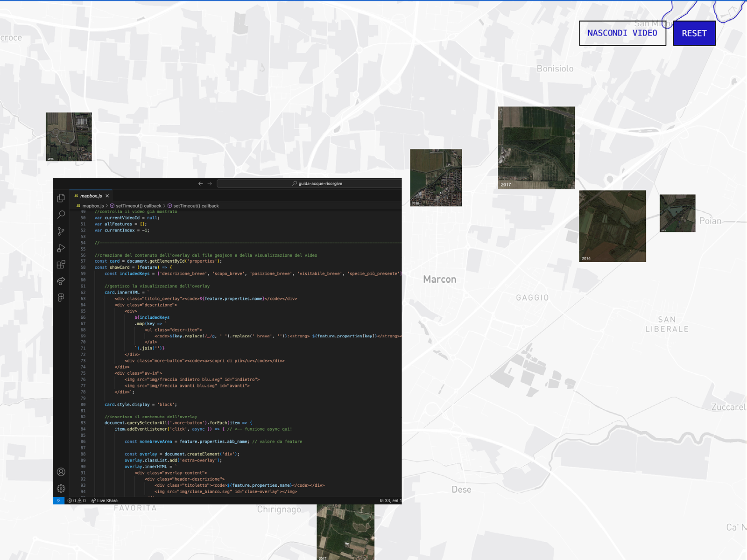The height and width of the screenshot is (560, 747).
Task: Click line number 83 in the gutter
Action: (x=83, y=423)
